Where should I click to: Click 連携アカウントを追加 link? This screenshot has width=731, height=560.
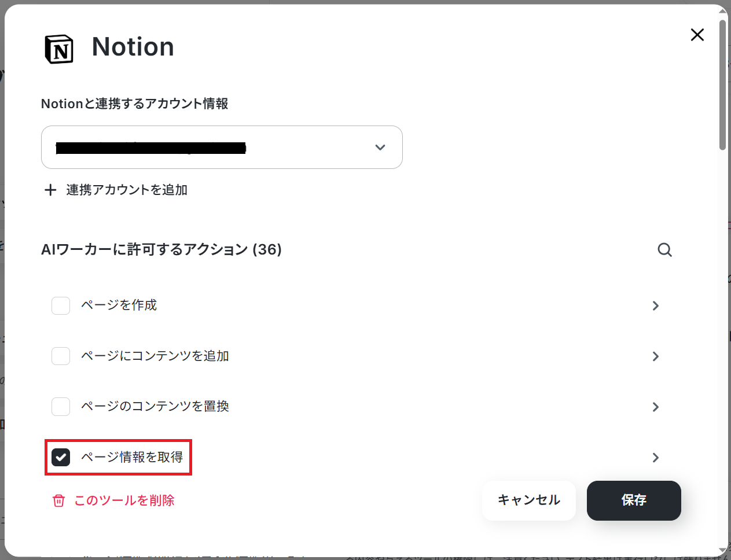(x=127, y=190)
